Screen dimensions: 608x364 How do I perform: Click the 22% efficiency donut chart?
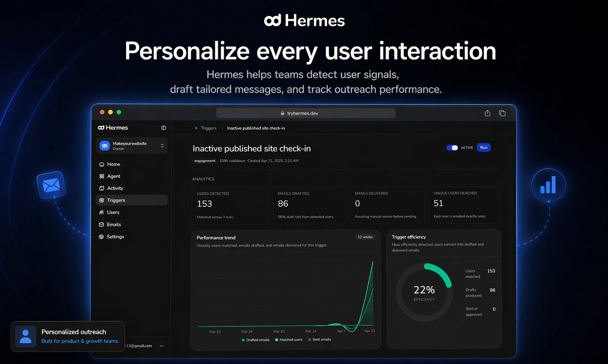coord(424,292)
